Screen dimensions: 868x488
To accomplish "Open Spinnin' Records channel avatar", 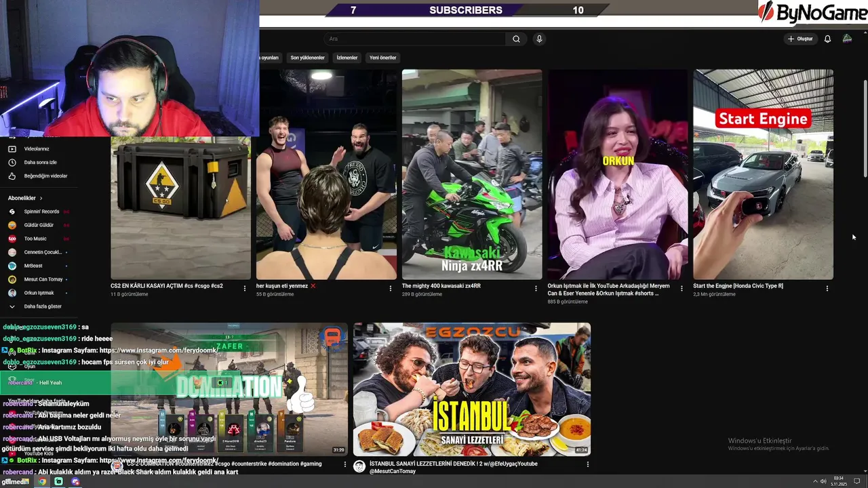I will pyautogui.click(x=12, y=211).
